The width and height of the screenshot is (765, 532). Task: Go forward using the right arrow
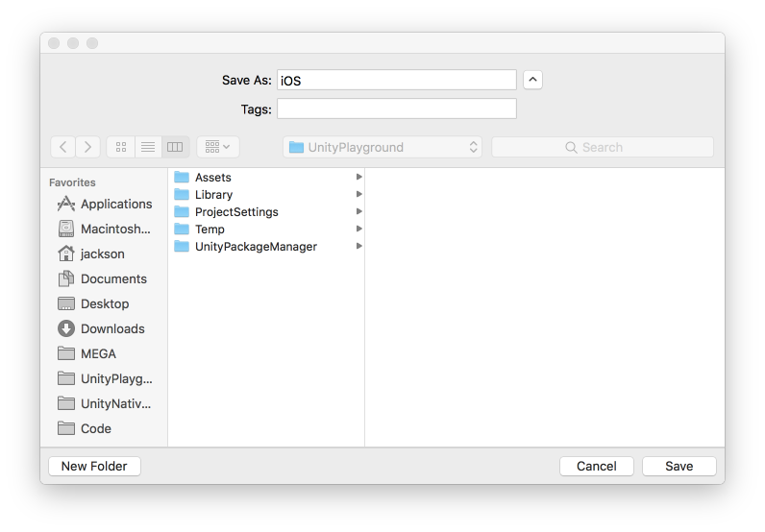[87, 147]
